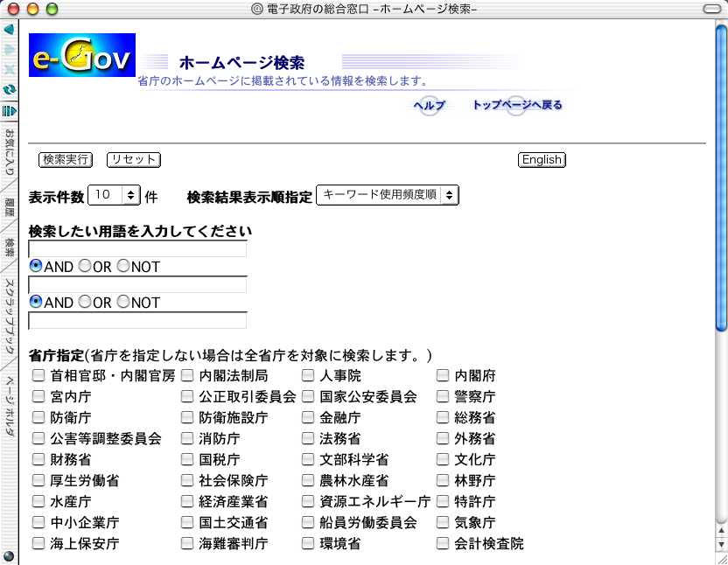The width and height of the screenshot is (728, 565).
Task: Check the 資源エネルギー庁 checkbox
Action: [308, 501]
